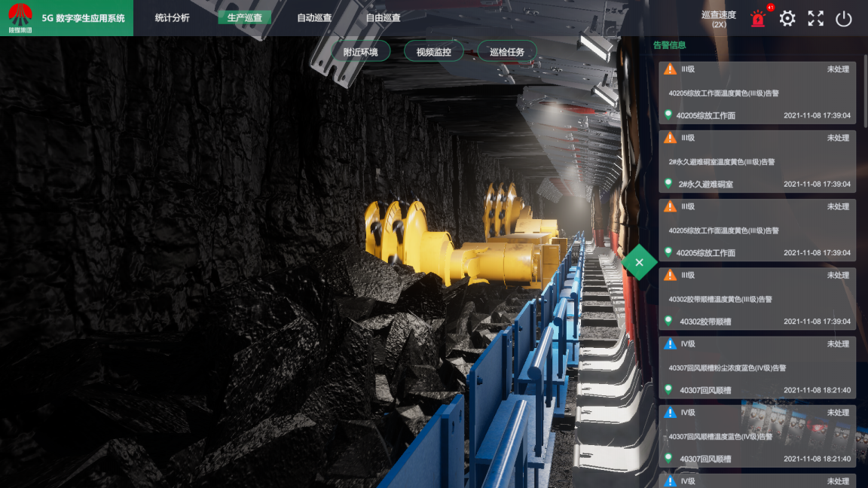
Task: Open the 40307回风顺槽温度蓝色 alarm card
Action: point(757,435)
